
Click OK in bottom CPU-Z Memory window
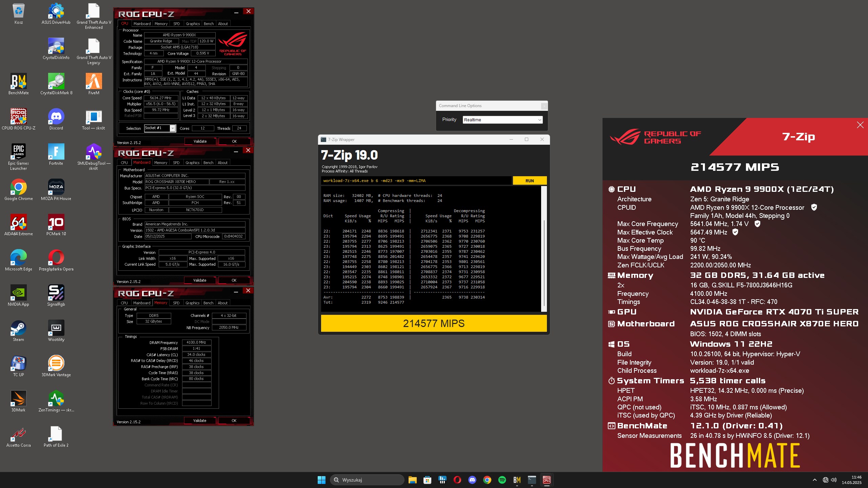click(x=234, y=421)
